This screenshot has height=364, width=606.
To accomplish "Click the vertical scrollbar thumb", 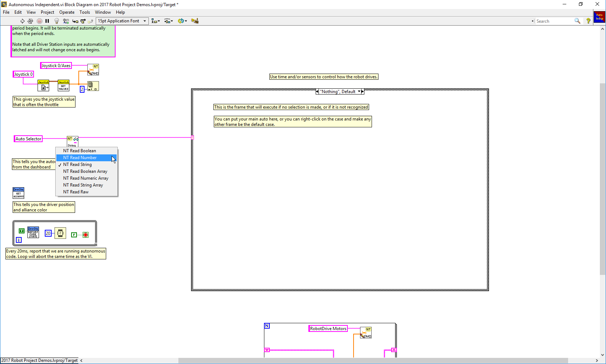I will point(602,179).
